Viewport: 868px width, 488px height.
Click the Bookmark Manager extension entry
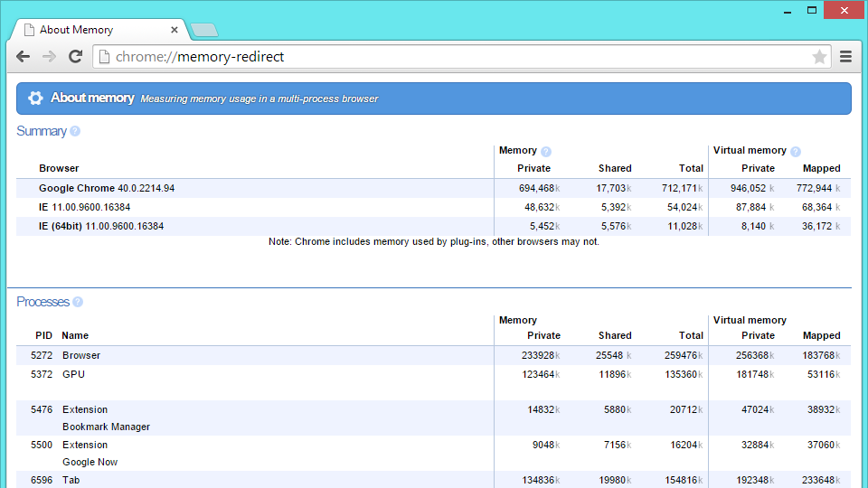[x=106, y=427]
